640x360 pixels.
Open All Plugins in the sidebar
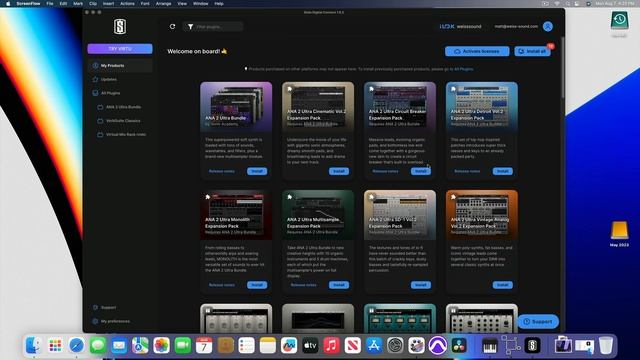point(110,93)
